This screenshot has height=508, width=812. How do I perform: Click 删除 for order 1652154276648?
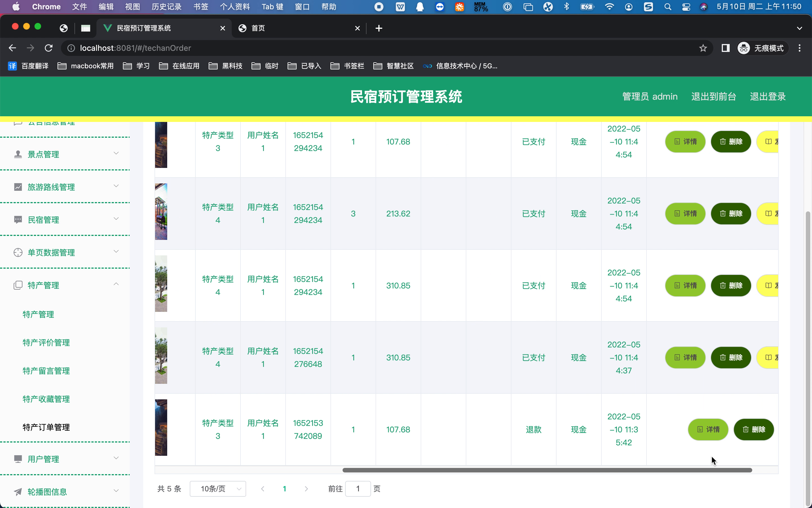click(x=731, y=358)
